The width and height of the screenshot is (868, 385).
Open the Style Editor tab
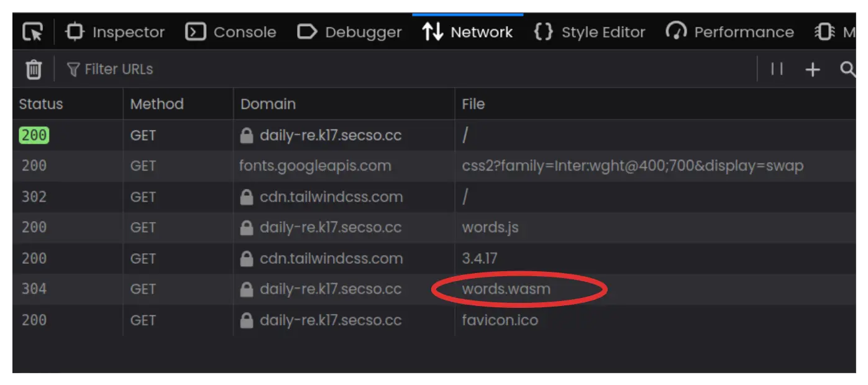pyautogui.click(x=590, y=32)
